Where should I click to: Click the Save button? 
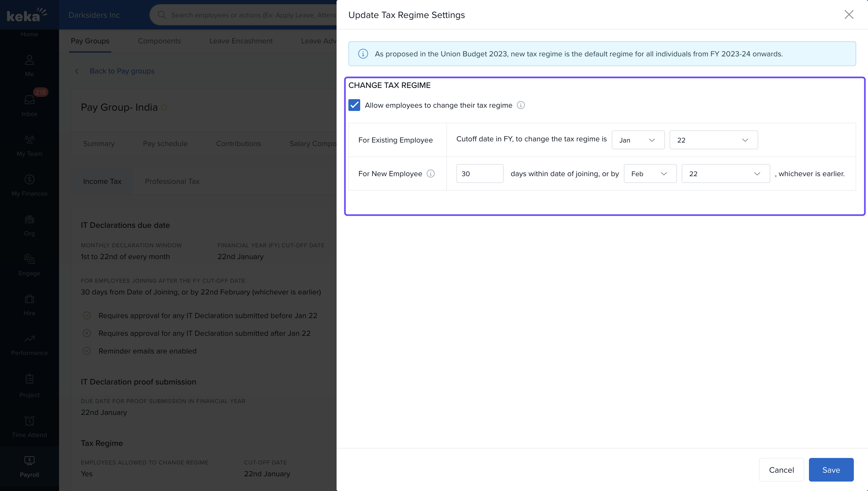[831, 470]
